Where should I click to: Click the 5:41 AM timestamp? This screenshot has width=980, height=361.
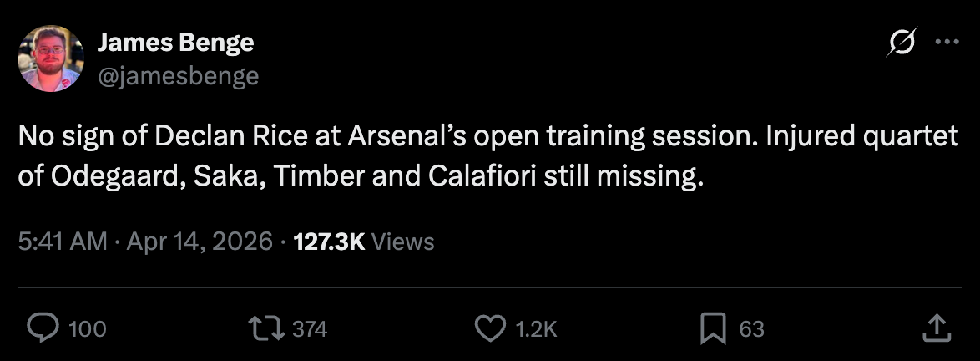point(63,242)
